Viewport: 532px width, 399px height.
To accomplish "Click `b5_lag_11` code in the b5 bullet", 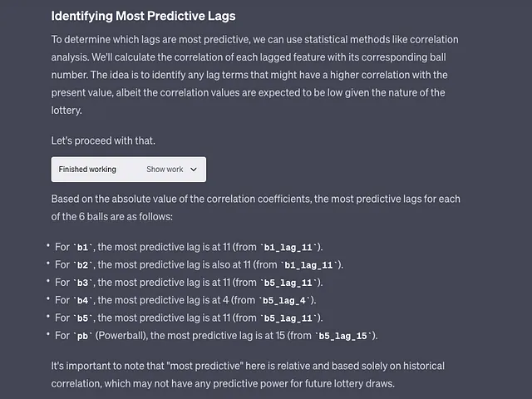I will pos(288,318).
